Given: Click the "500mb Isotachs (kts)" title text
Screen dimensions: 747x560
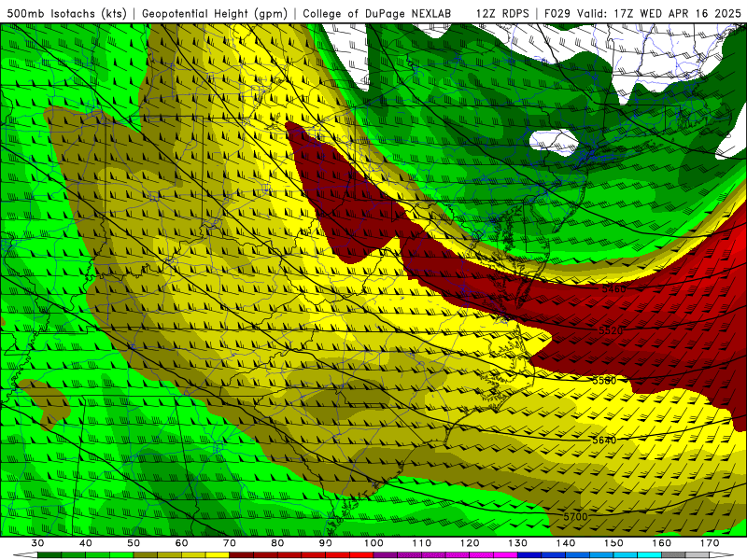Looking at the screenshot, I should click(x=66, y=14).
